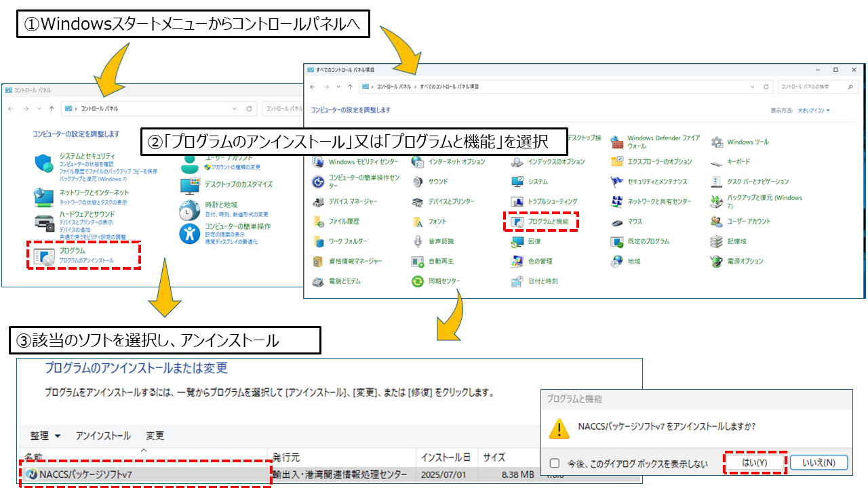Image resolution: width=868 pixels, height=488 pixels.
Task: Click the コントロール パネルの検索 search field
Action: pos(812,87)
